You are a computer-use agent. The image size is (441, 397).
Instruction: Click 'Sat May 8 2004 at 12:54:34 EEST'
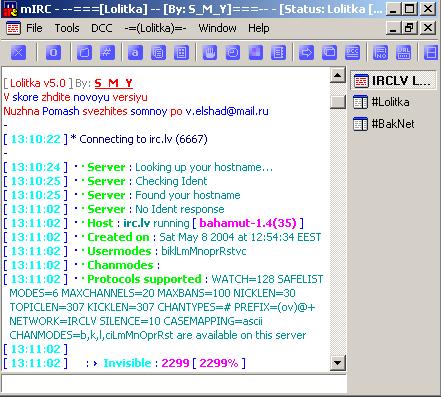pos(240,237)
